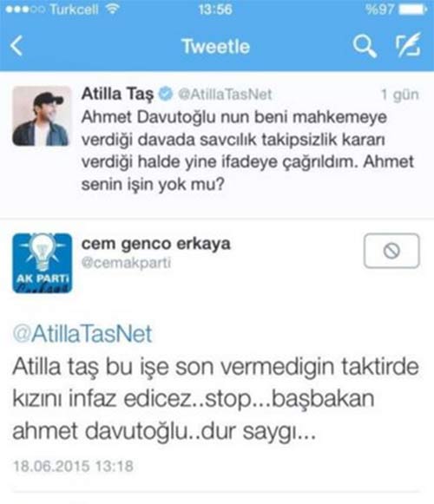The height and width of the screenshot is (504, 434).
Task: Tap the @AtillaTasNet handle in the top tweet
Action: 225,95
